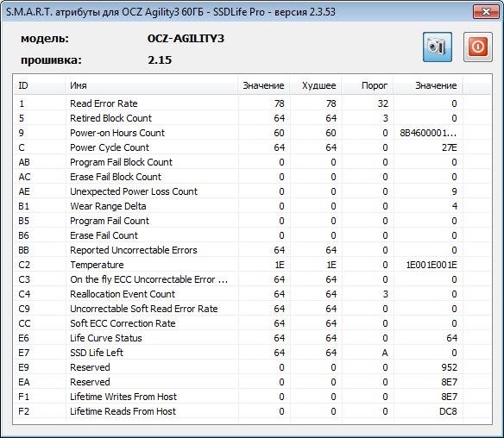The image size is (504, 438).
Task: Click the last Значение column header
Action: click(x=428, y=85)
